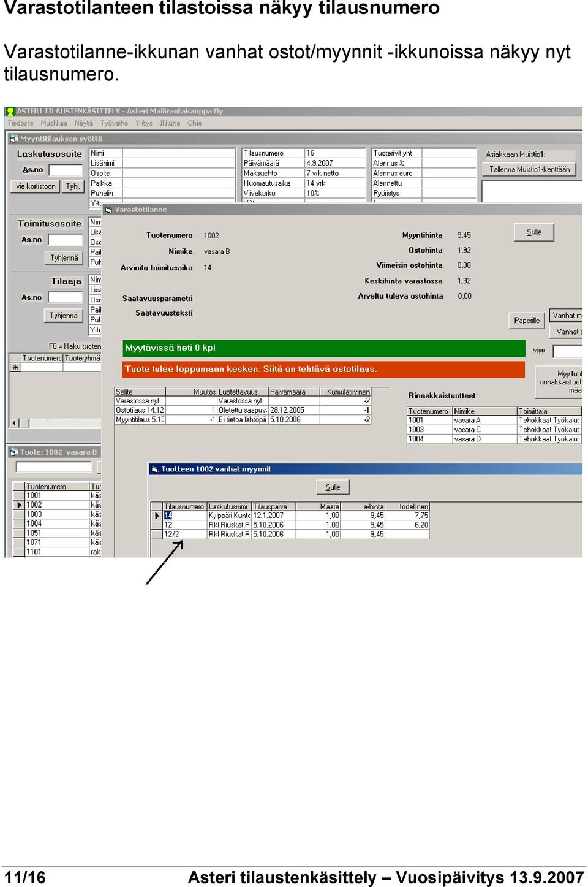Open the Ikkuna menu
Image resolution: width=588 pixels, height=887 pixels.
tap(170, 123)
